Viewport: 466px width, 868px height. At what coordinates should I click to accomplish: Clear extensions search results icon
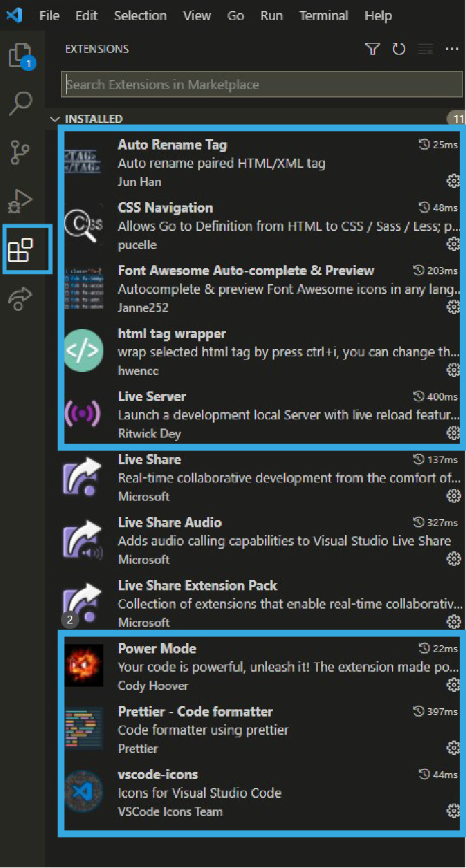coord(426,49)
